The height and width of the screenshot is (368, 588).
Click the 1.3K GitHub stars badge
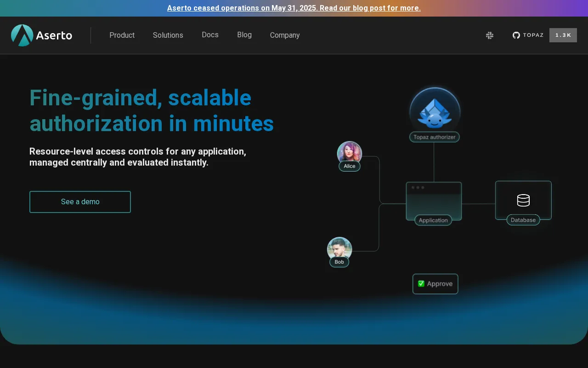point(563,35)
